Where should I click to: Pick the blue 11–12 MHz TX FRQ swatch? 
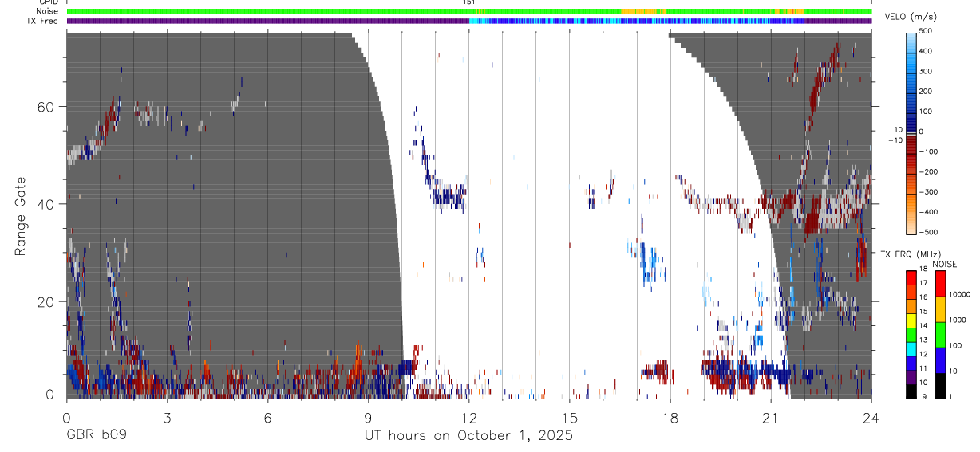click(x=911, y=363)
